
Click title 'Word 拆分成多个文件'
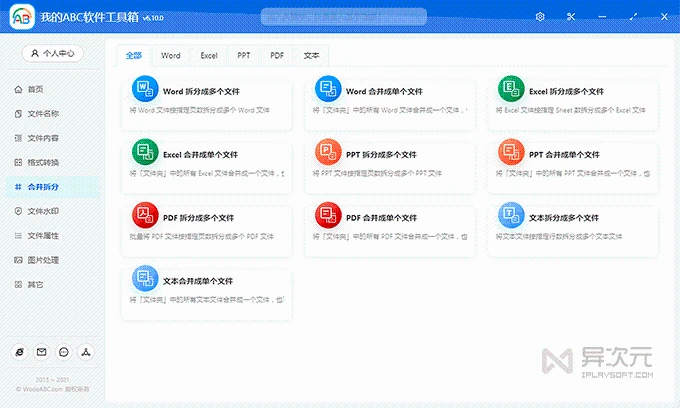(201, 91)
